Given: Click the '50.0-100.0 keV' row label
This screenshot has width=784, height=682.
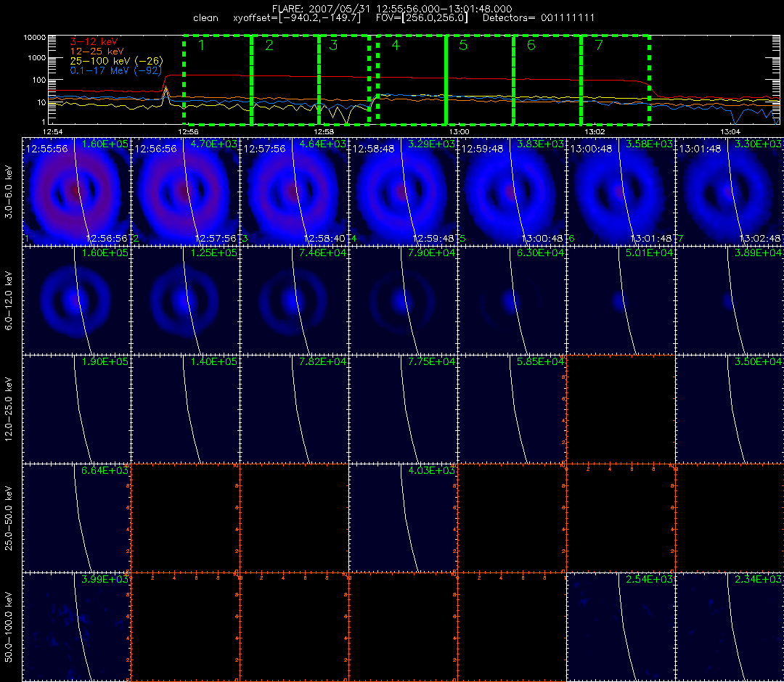Looking at the screenshot, I should [x=9, y=627].
